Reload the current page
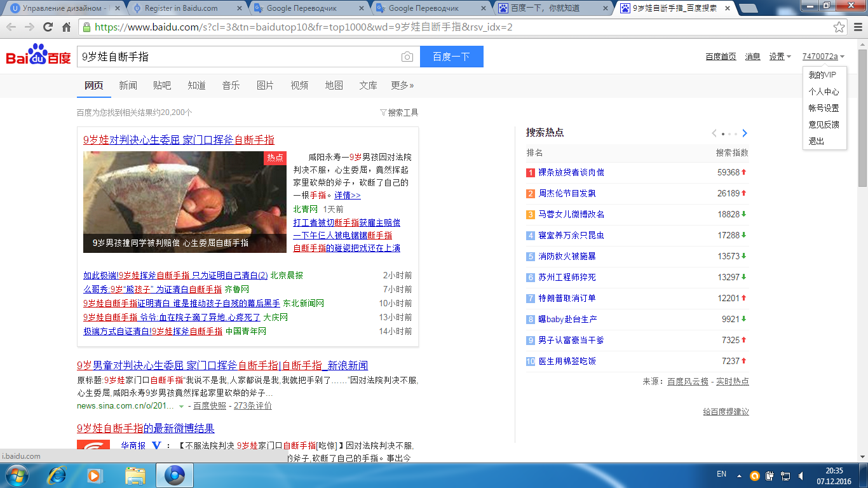Viewport: 868px width, 488px height. click(x=48, y=27)
